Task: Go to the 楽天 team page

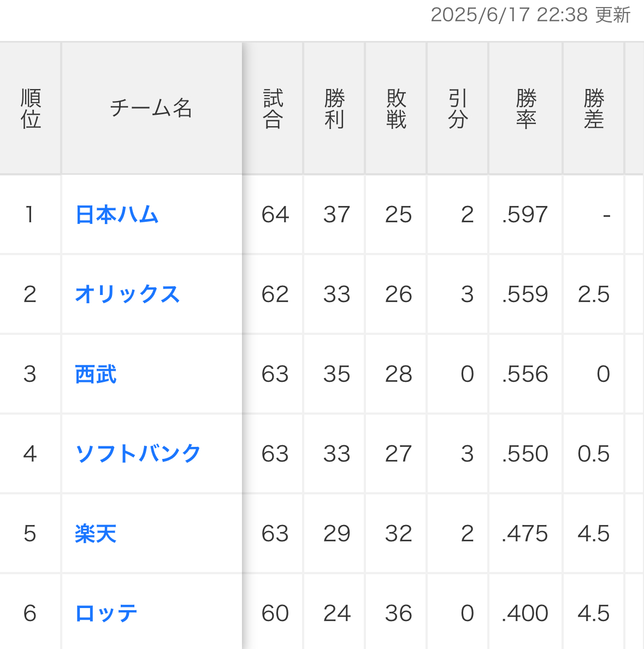Action: (96, 534)
